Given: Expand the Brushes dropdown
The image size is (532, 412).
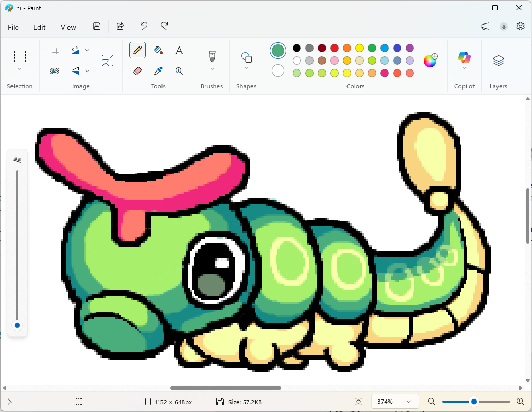Looking at the screenshot, I should pyautogui.click(x=212, y=69).
